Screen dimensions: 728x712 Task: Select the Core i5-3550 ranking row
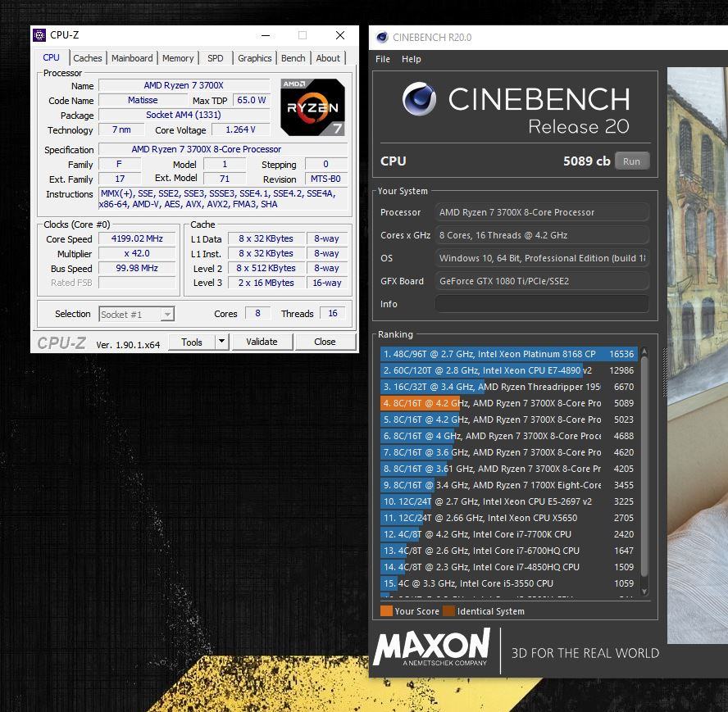(x=509, y=583)
